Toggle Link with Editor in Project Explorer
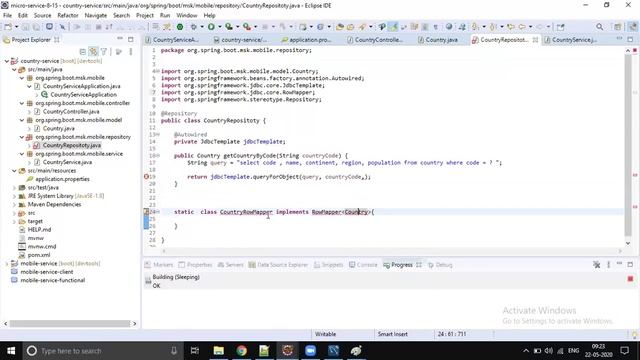This screenshot has height=360, width=640. [x=93, y=52]
